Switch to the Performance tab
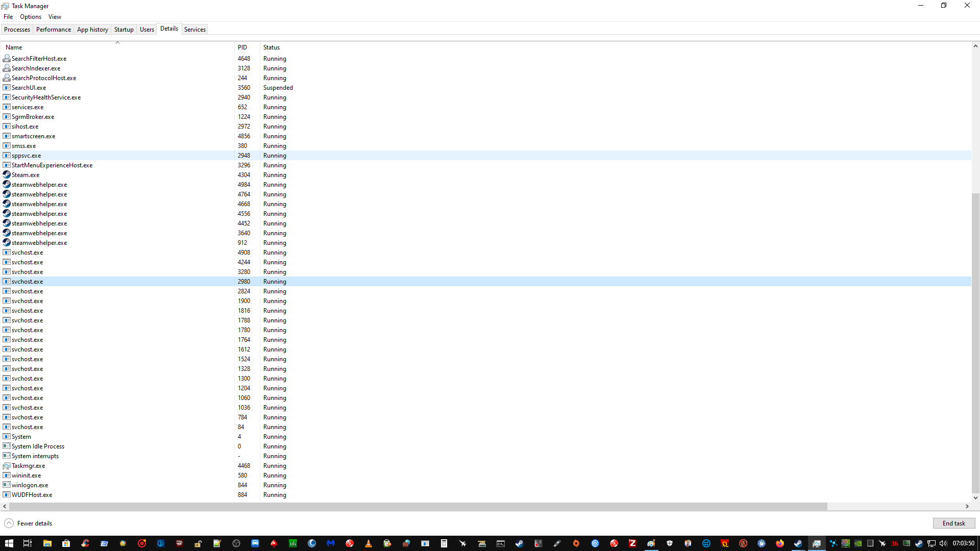This screenshot has height=551, width=980. (54, 30)
